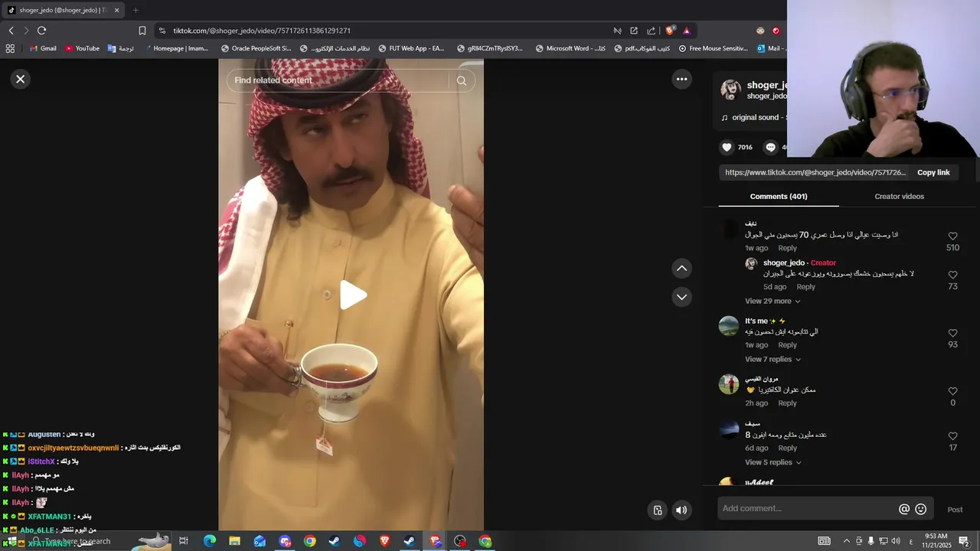Open shoger_jedo's profile avatar in sidebar
Image resolution: width=980 pixels, height=551 pixels.
(730, 90)
